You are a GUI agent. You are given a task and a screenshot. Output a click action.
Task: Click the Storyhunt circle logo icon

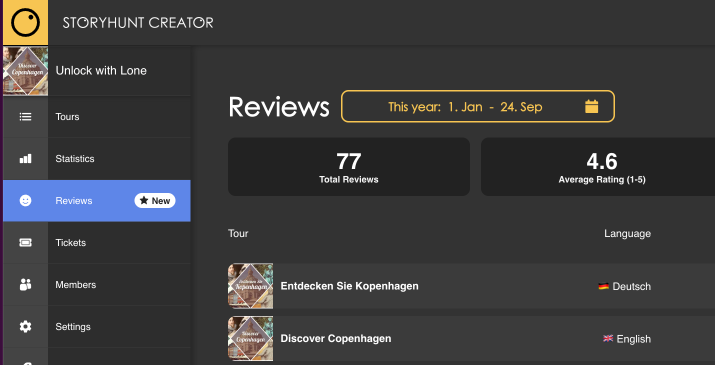26,23
